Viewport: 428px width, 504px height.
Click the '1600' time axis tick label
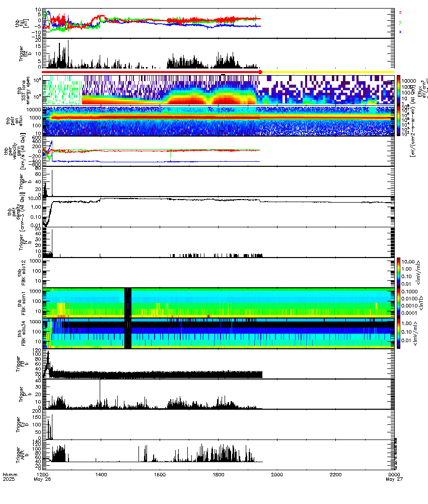(x=160, y=474)
